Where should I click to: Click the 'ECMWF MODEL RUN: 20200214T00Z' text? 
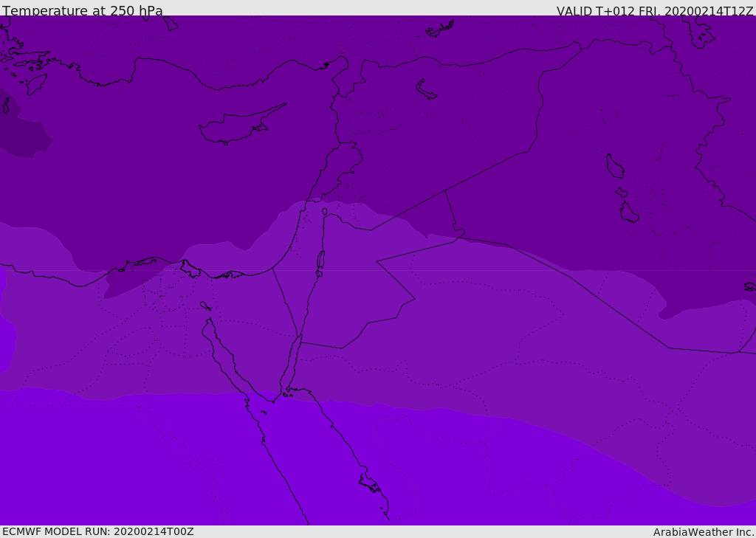tap(98, 531)
